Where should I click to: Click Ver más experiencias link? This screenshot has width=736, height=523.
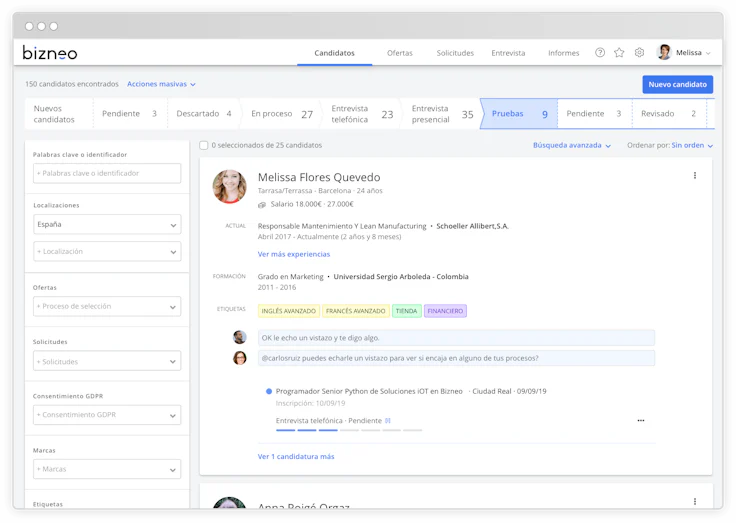point(294,254)
